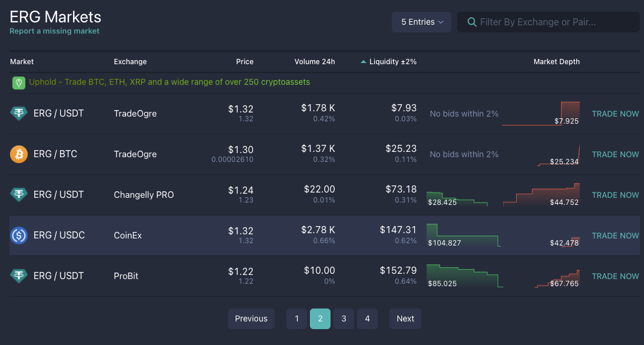
Task: Click the $25.234 ask depth chart
Action: pyautogui.click(x=559, y=155)
